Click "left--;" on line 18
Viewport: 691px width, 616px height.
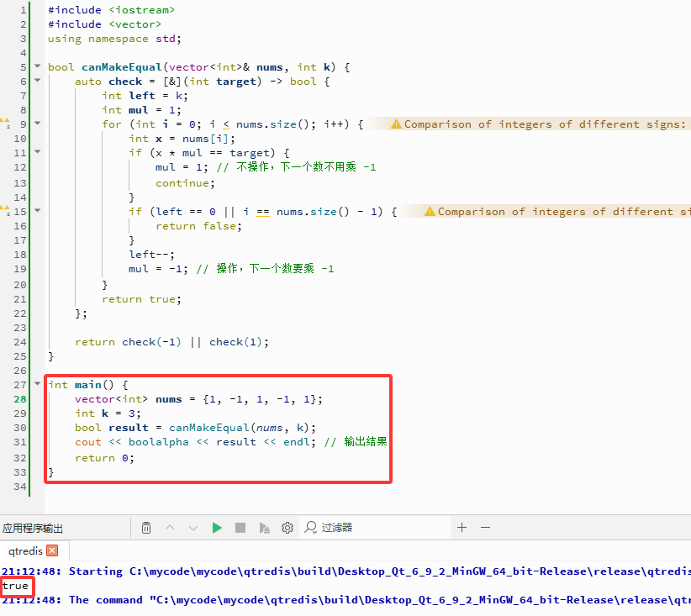(x=151, y=255)
